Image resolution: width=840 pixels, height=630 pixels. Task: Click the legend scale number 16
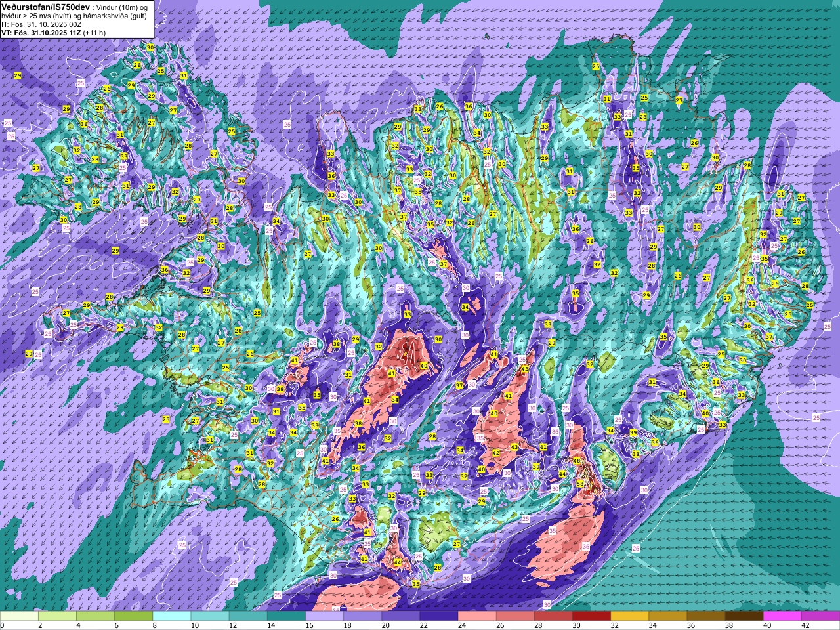click(x=309, y=625)
